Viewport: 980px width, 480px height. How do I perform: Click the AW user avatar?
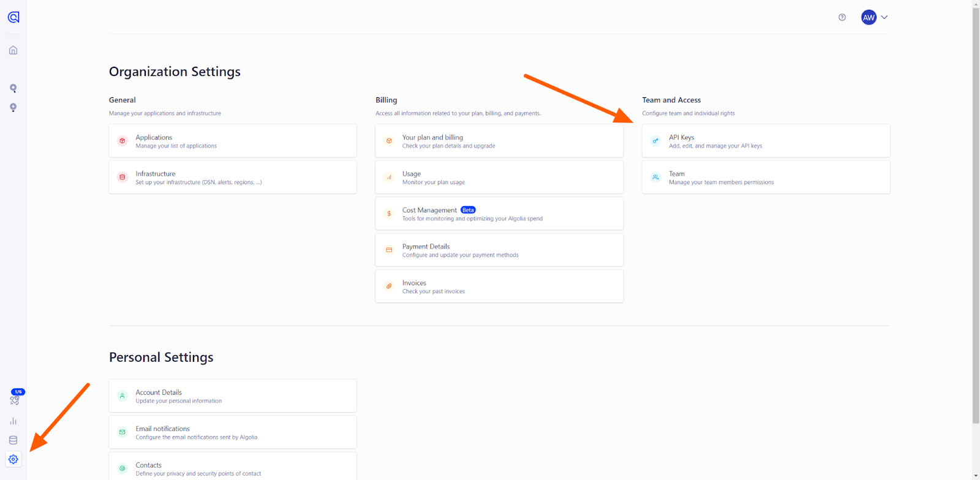869,17
